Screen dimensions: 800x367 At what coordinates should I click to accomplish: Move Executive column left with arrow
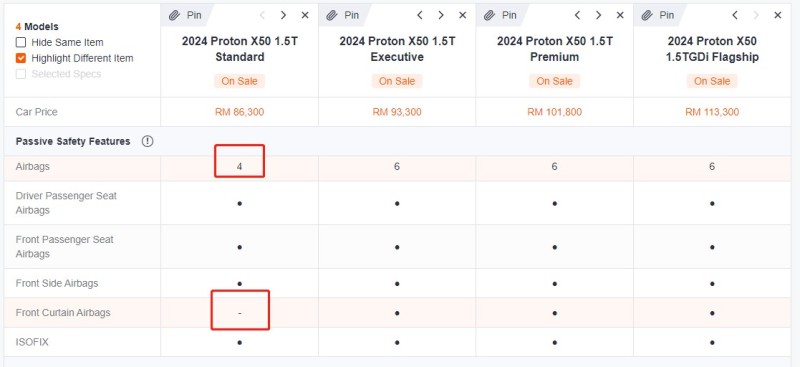[419, 15]
